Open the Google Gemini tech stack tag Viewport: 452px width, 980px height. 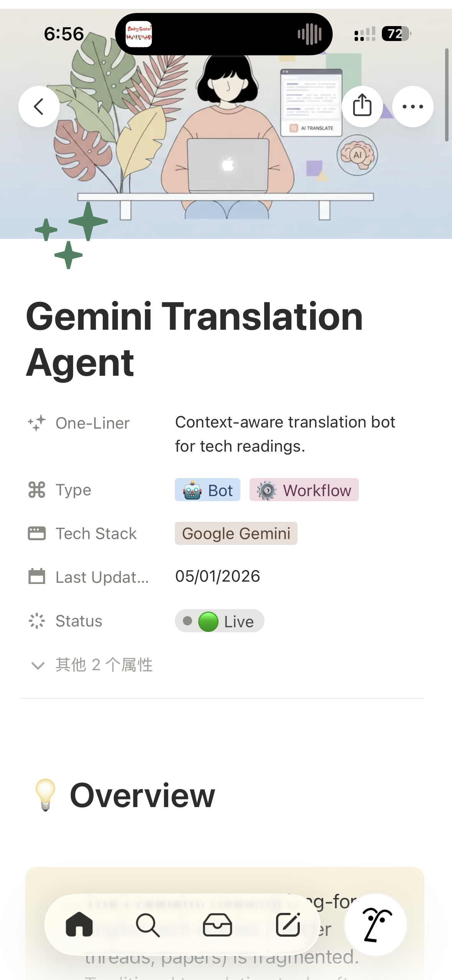(236, 533)
